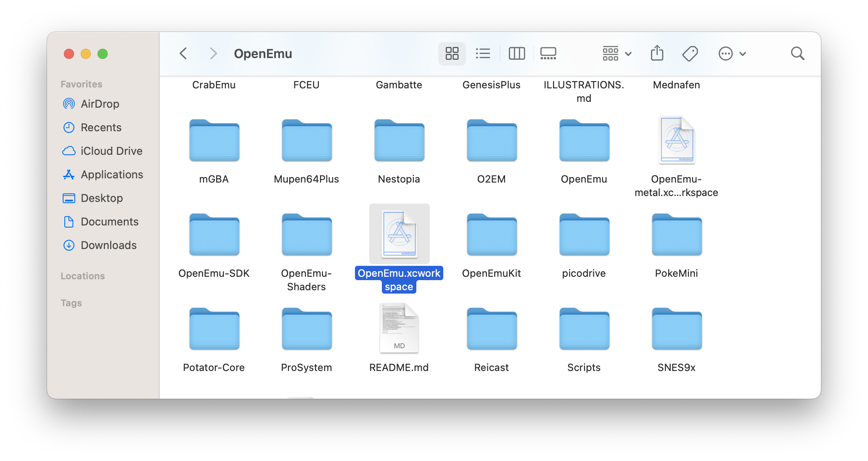Click the share button
This screenshot has width=868, height=461.
657,53
